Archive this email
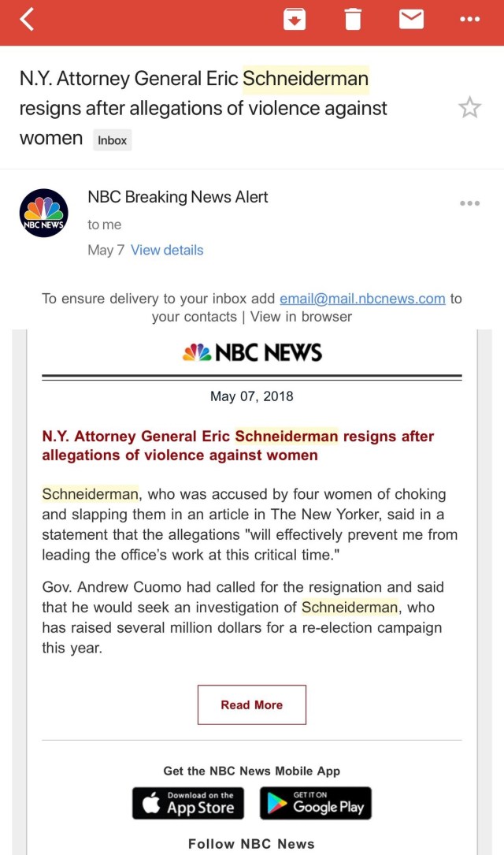This screenshot has height=855, width=504. coord(294,20)
